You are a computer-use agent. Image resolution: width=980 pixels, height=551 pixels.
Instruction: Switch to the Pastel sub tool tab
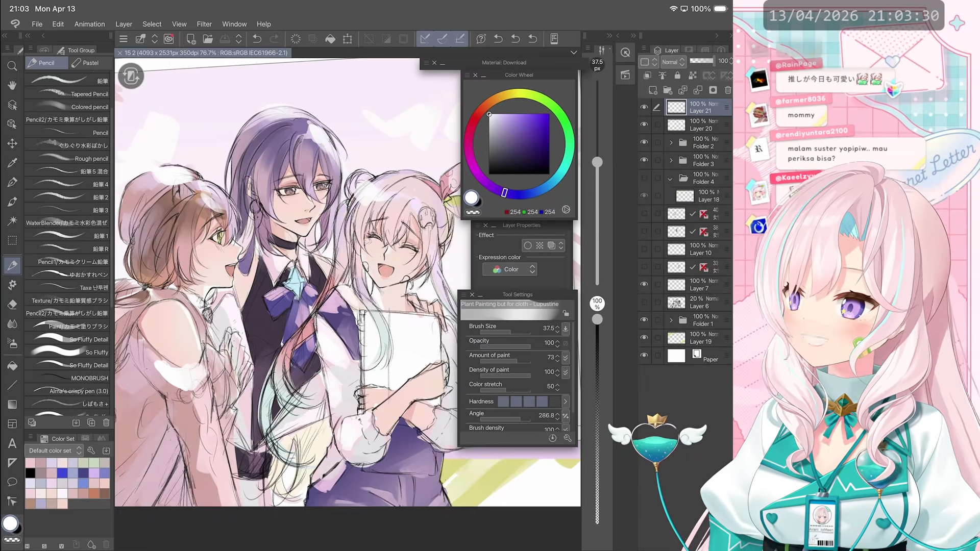tap(86, 63)
